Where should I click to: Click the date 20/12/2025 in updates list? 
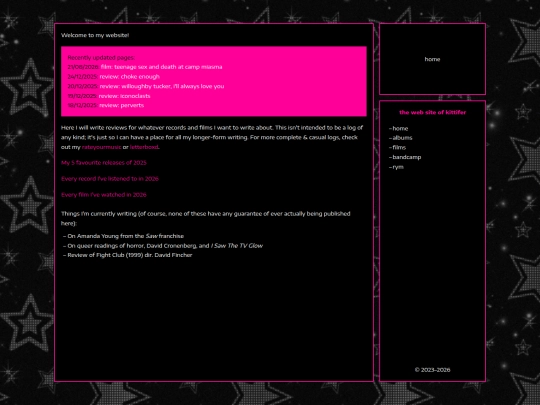tap(83, 86)
